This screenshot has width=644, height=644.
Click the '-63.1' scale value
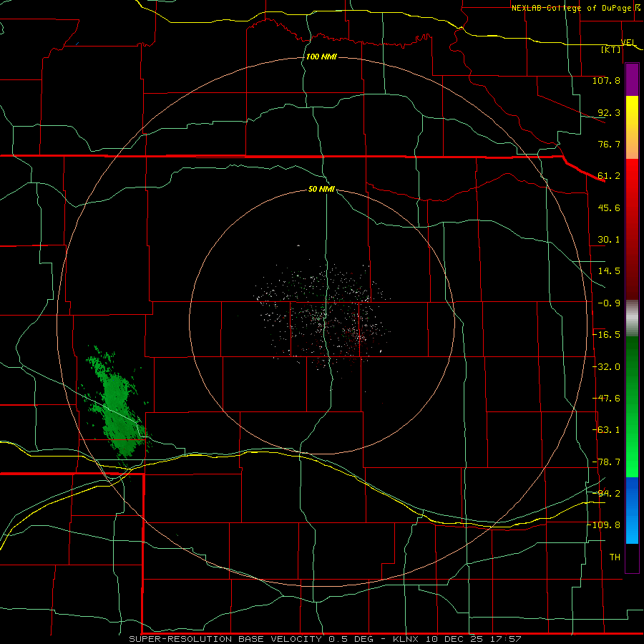pyautogui.click(x=606, y=430)
